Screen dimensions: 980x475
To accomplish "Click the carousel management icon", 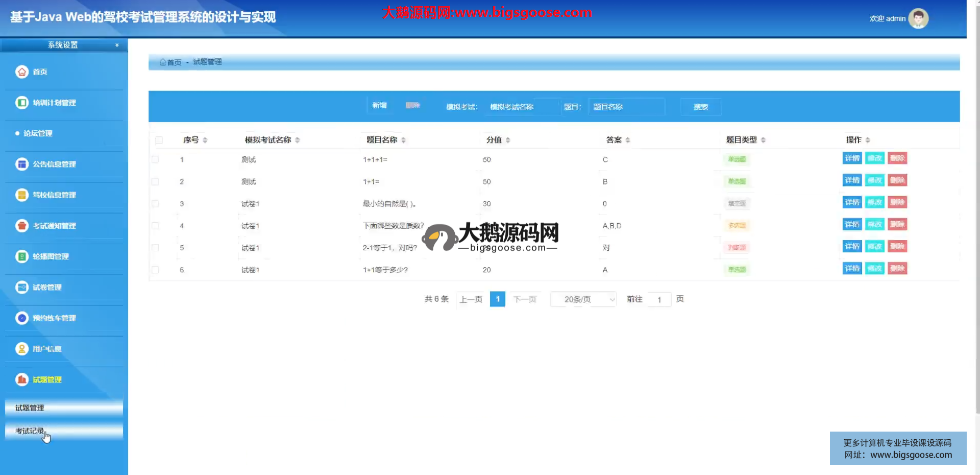I will tap(22, 256).
